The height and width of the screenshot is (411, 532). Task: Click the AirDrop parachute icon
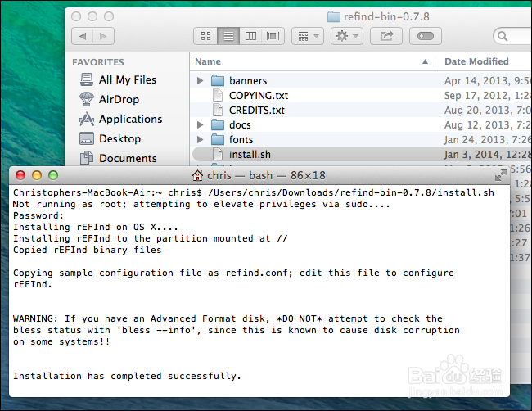[87, 99]
